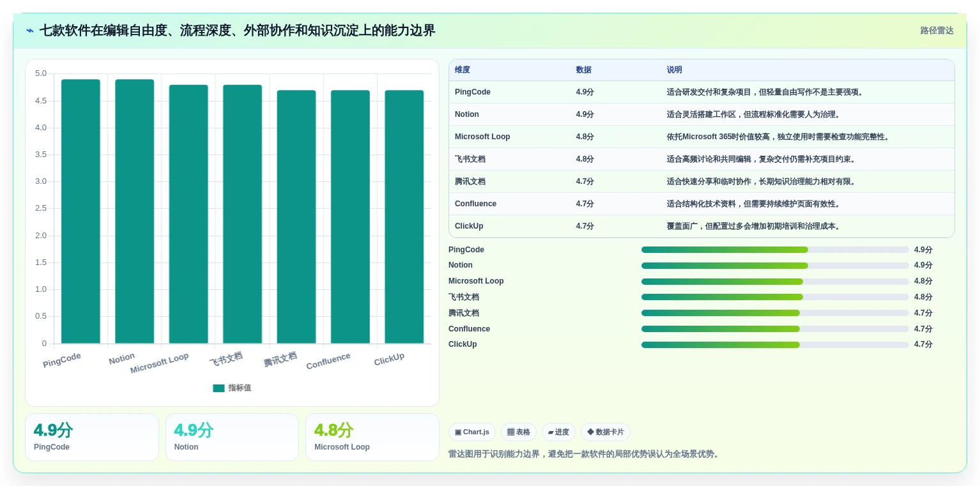Click the 指标值 legend color box

(x=218, y=388)
